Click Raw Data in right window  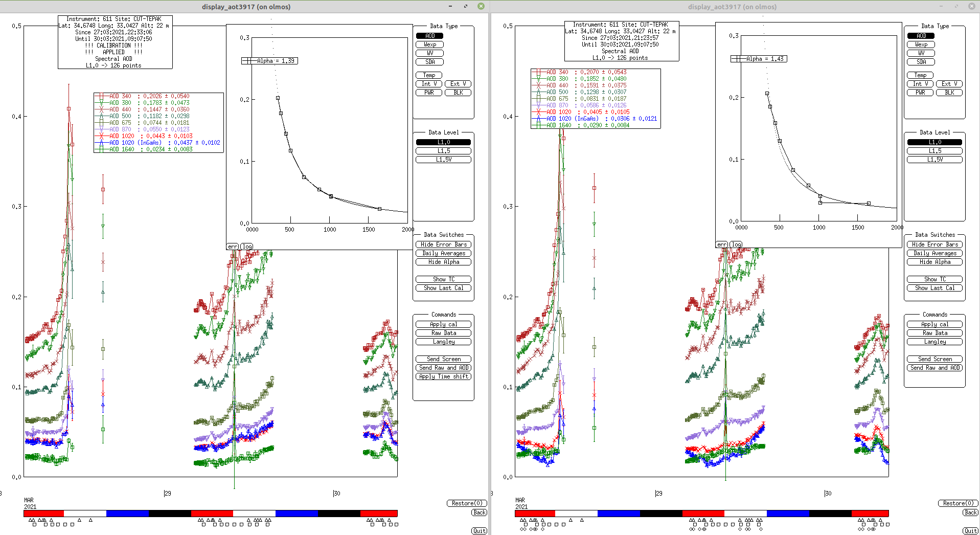coord(935,333)
